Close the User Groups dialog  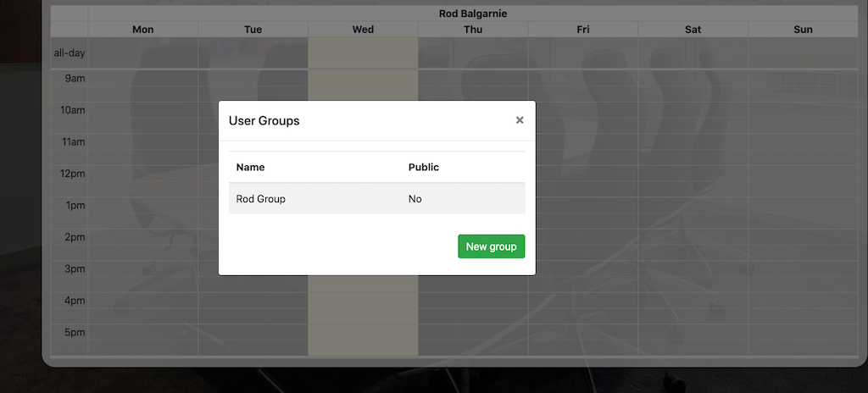(520, 120)
